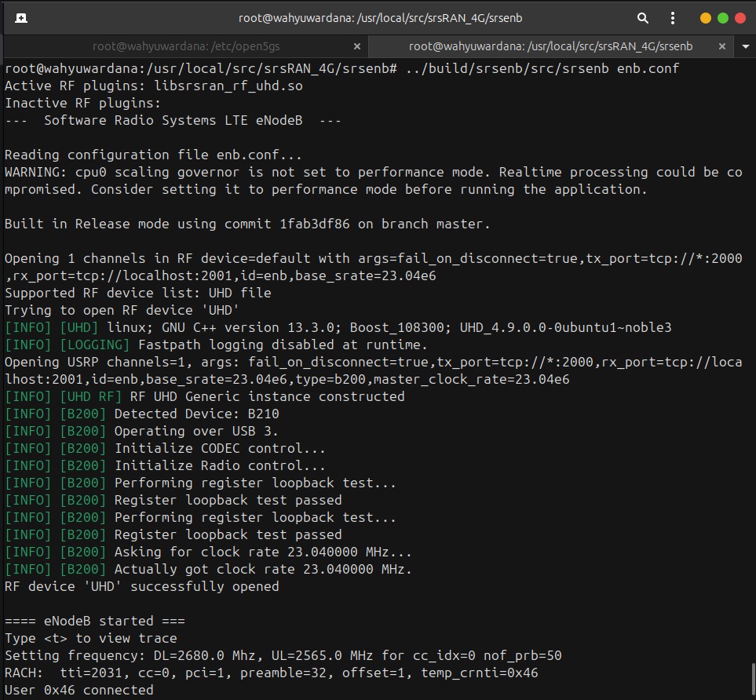Click 'RF UHD Generic instance constructed' line
The height and width of the screenshot is (700, 756).
[x=205, y=397]
